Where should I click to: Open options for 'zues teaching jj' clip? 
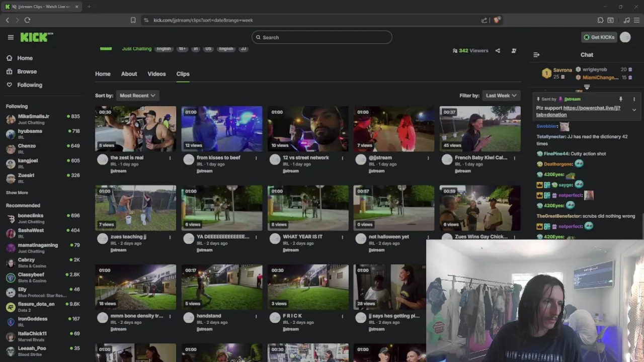(x=170, y=237)
